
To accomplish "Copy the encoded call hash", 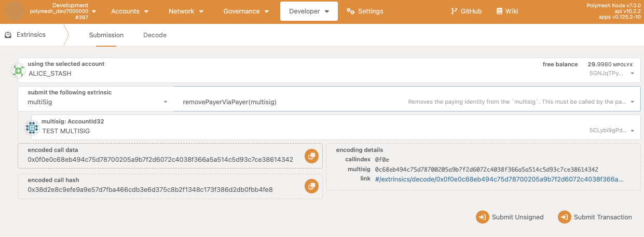I will [311, 186].
